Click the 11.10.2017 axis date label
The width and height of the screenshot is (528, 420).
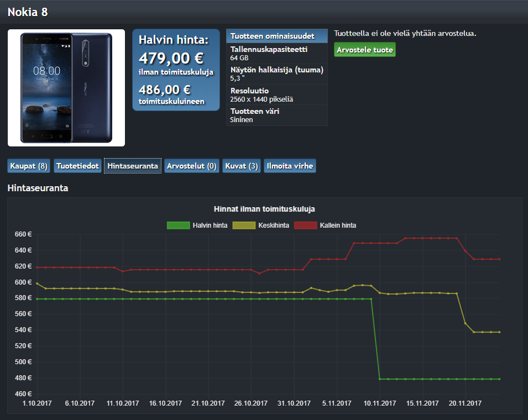pyautogui.click(x=123, y=403)
